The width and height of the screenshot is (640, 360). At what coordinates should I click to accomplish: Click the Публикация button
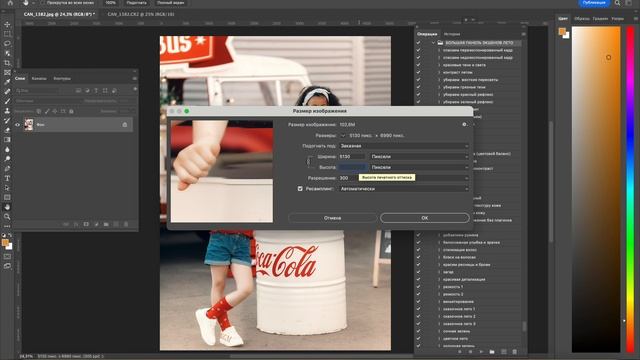pyautogui.click(x=594, y=2)
